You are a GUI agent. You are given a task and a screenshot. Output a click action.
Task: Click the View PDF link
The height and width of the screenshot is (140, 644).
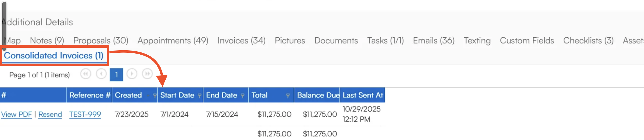(16, 115)
